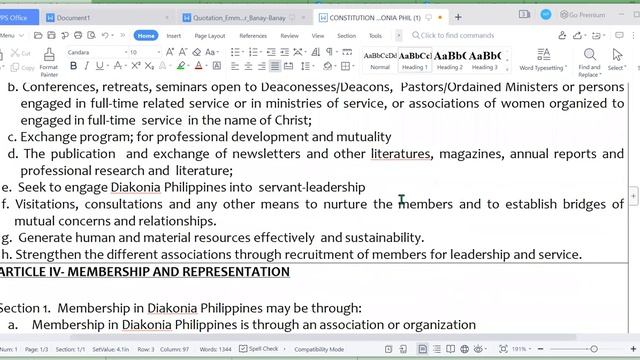Adjust the zoom slider handle
The image size is (640, 360).
click(x=594, y=349)
